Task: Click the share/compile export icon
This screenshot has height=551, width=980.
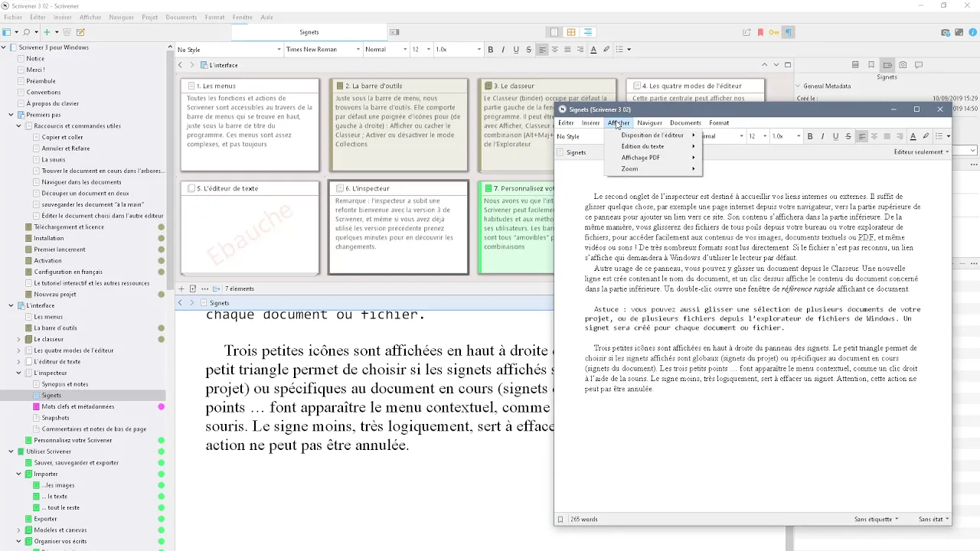Action: coord(746,32)
